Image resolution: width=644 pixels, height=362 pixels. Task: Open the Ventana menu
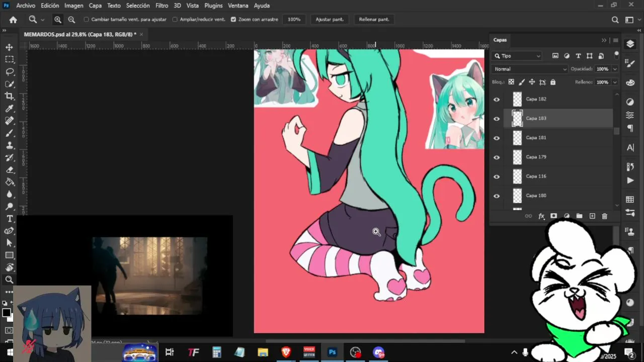238,6
